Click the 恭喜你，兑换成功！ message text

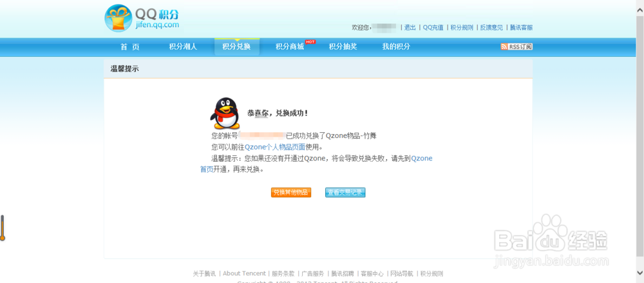278,113
